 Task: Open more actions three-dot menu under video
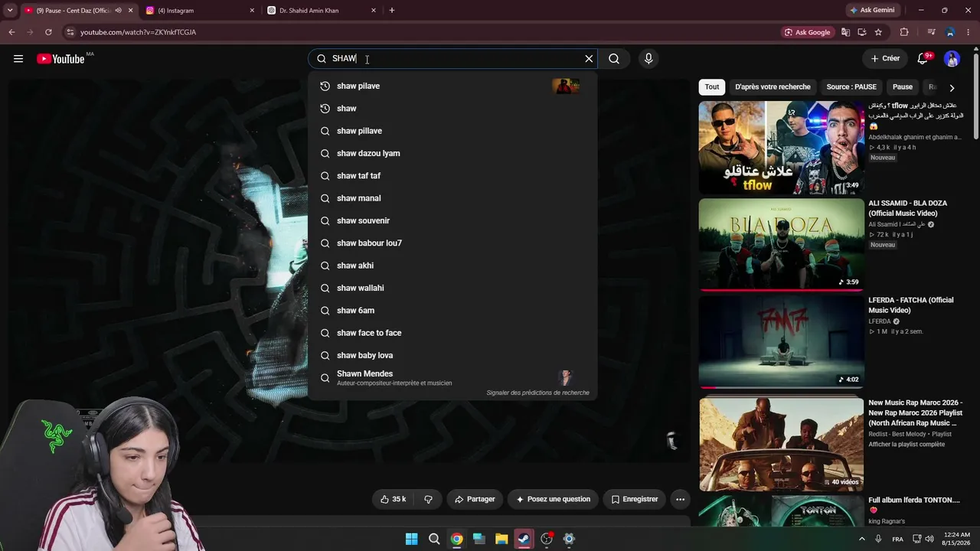[680, 499]
